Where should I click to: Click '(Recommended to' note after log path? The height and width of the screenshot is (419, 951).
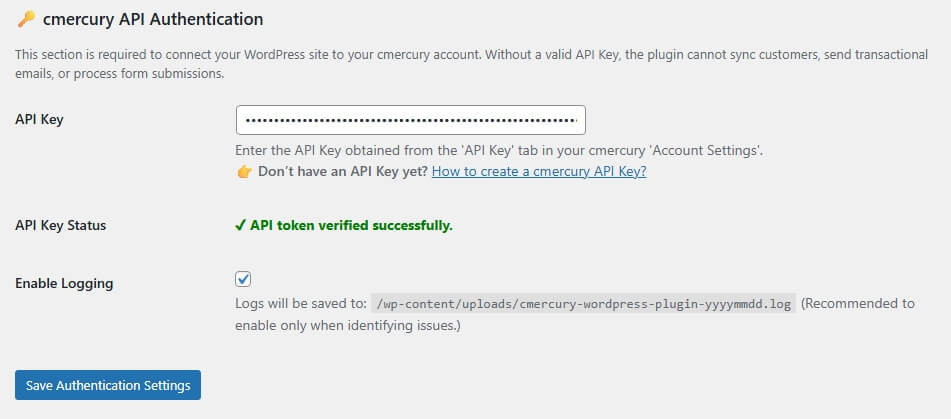point(858,304)
